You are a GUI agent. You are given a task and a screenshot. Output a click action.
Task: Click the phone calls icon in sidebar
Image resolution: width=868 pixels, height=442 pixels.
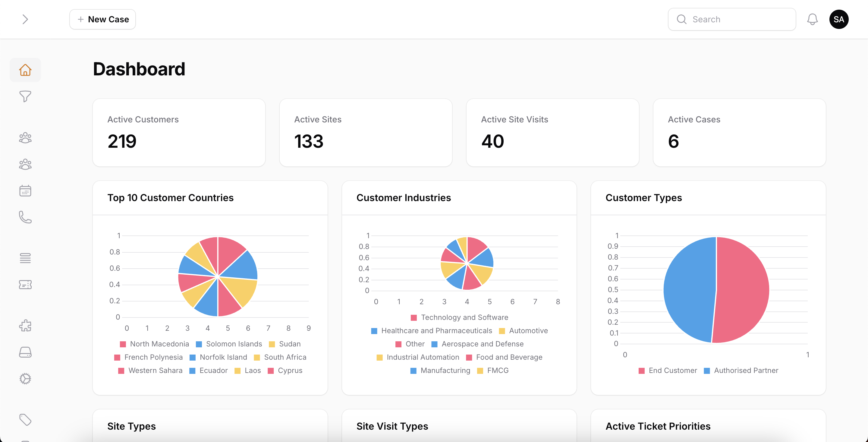tap(25, 217)
